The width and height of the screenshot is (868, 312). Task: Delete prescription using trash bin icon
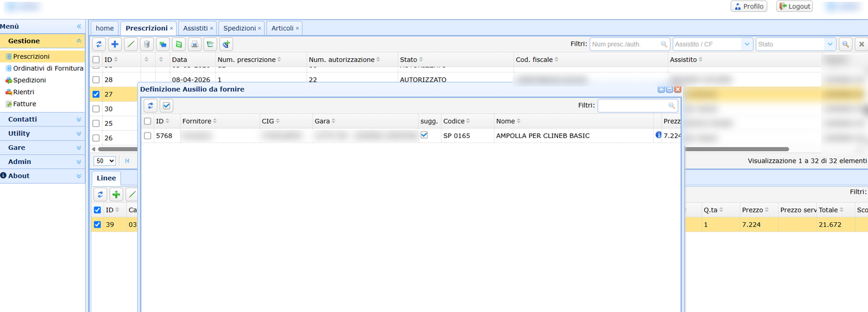pyautogui.click(x=147, y=44)
